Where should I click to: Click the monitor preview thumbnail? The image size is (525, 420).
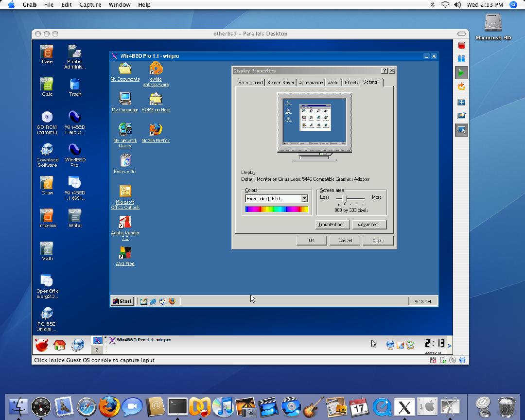point(314,122)
